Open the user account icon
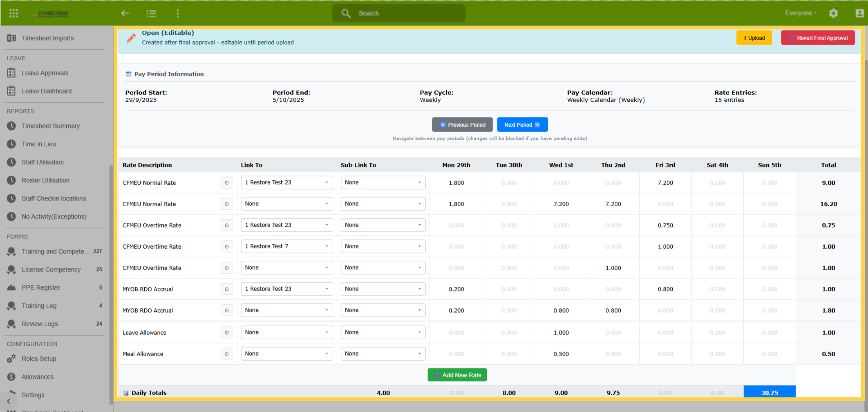The image size is (868, 412). [860, 13]
